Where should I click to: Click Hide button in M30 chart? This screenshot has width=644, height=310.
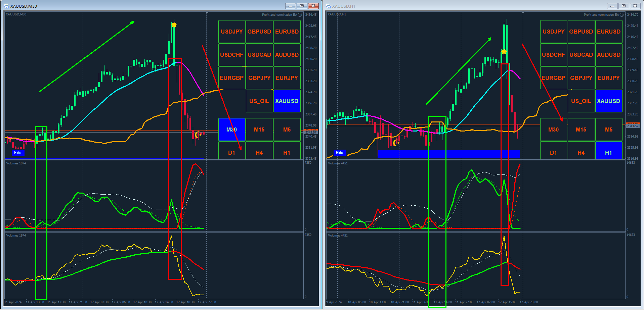[17, 153]
